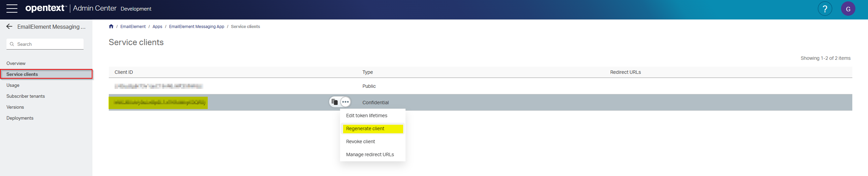Click the help question mark icon
Image resolution: width=868 pixels, height=176 pixels.
coord(825,9)
